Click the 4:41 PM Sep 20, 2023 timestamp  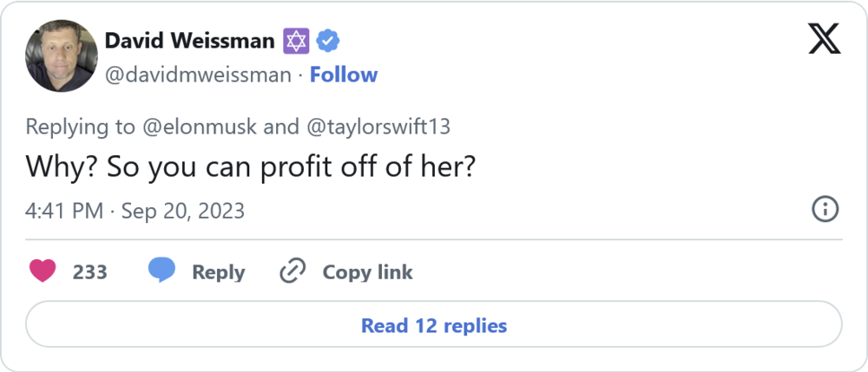pyautogui.click(x=135, y=210)
